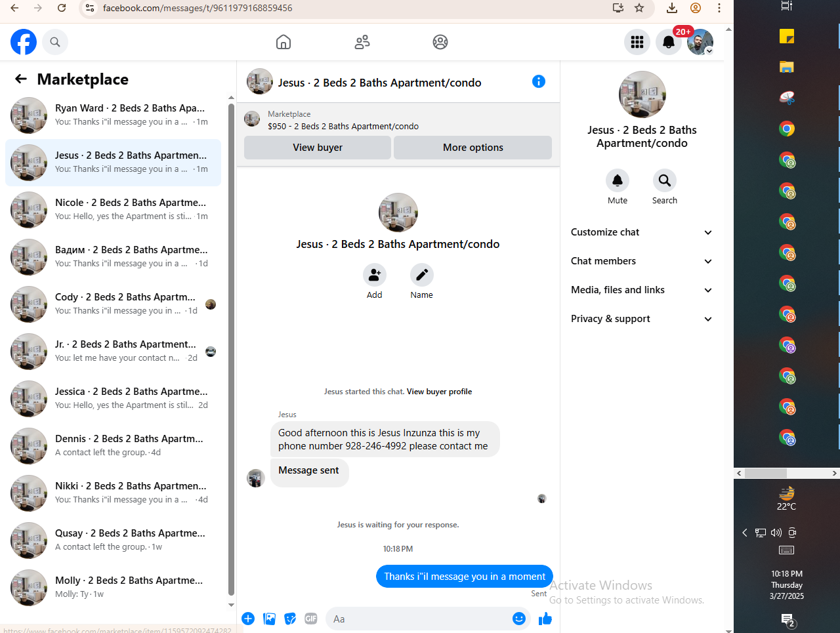
Task: Open the browser downloads icon
Action: tap(672, 8)
